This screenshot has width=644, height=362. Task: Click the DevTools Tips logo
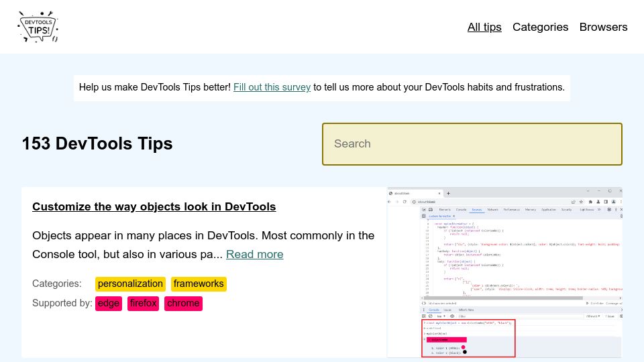[38, 27]
